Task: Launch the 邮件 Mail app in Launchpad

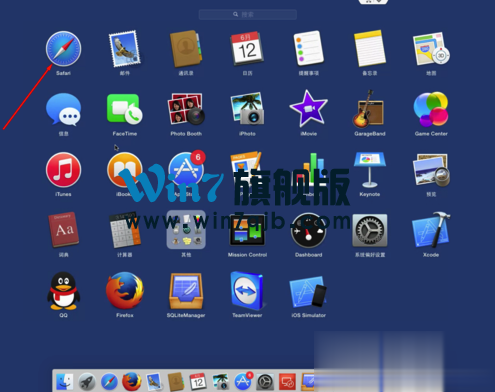Action: [x=124, y=49]
